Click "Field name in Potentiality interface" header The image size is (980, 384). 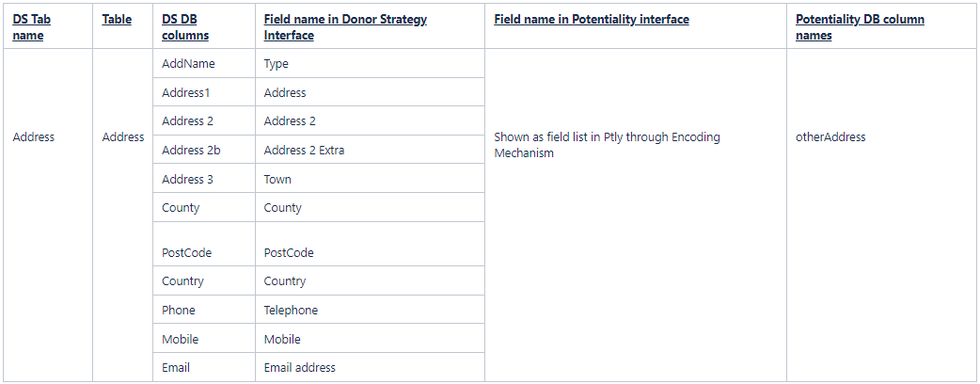click(x=591, y=20)
